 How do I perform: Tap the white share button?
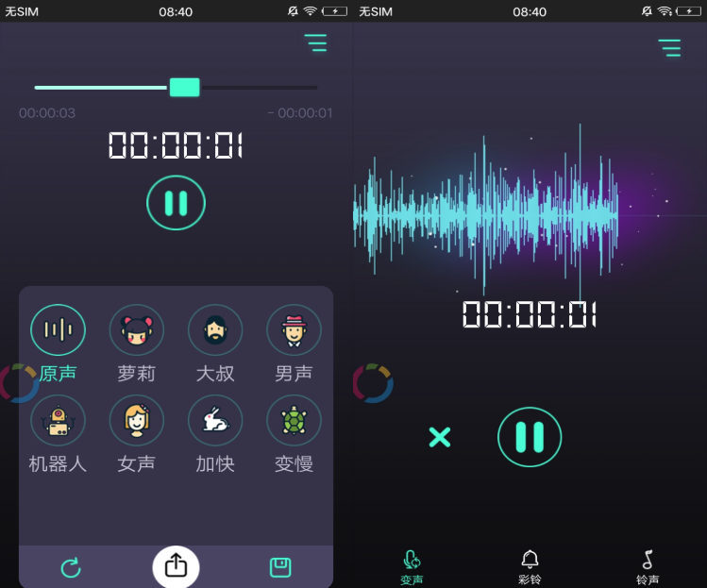[x=176, y=566]
